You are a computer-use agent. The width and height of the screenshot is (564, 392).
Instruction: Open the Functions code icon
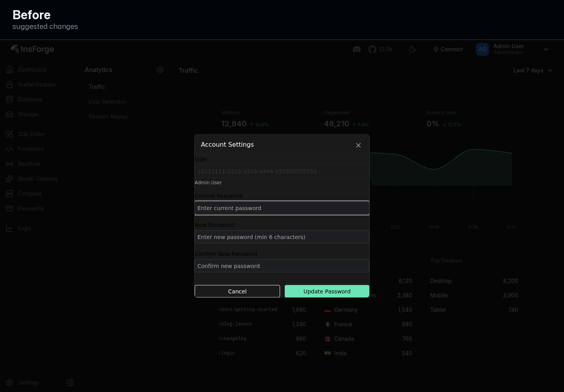point(10,149)
